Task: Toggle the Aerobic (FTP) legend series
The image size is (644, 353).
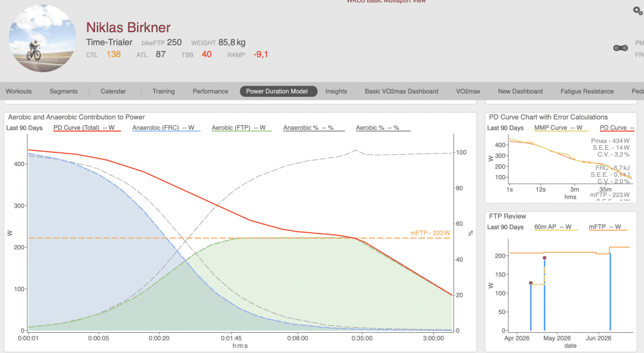Action: [241, 128]
